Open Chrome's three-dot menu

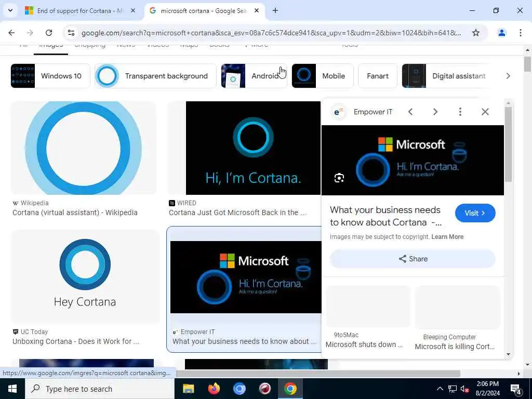point(521,33)
